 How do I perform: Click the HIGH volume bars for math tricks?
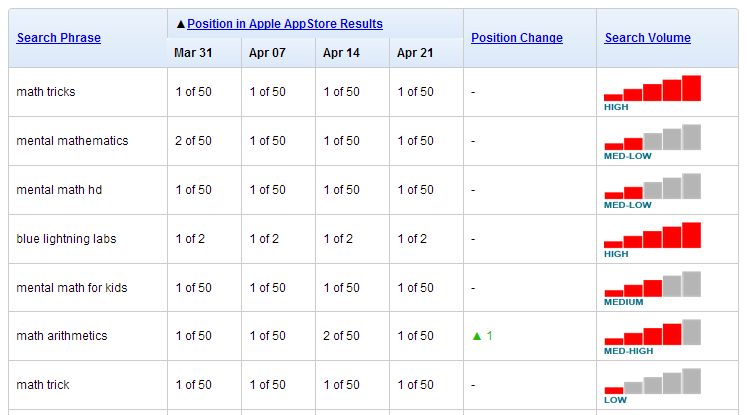point(652,89)
